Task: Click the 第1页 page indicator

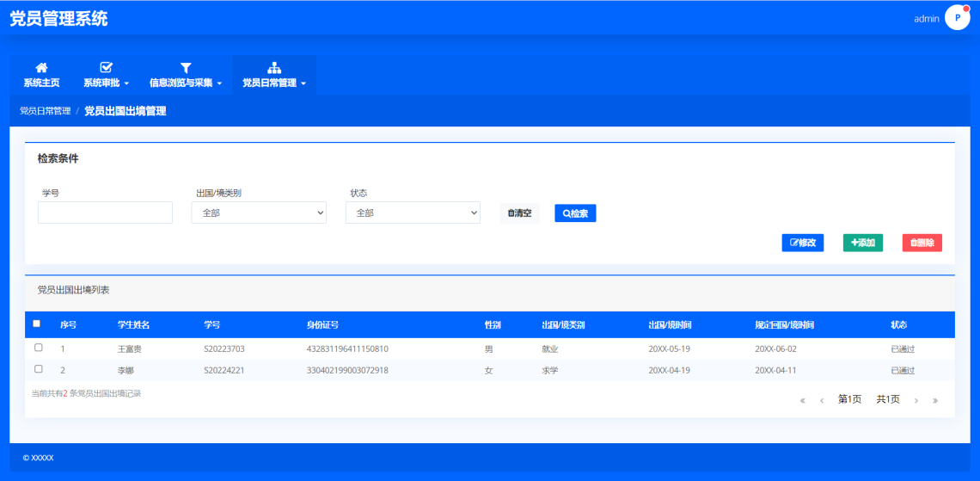Action: (849, 400)
